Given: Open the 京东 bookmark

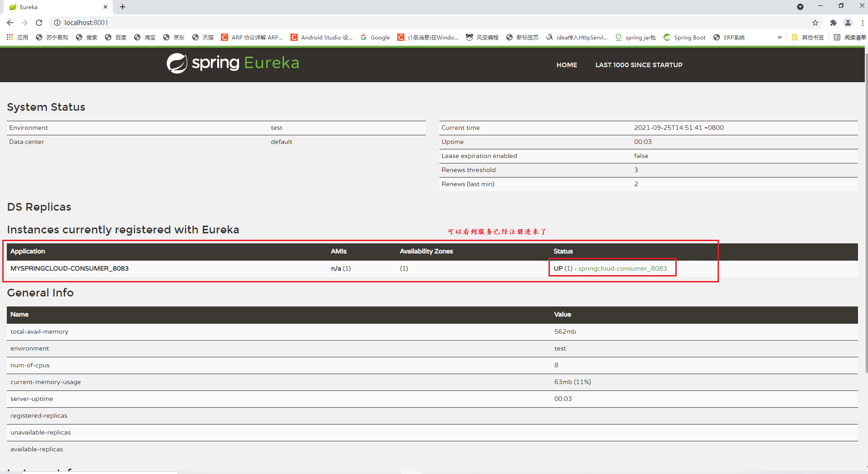Looking at the screenshot, I should (x=174, y=37).
